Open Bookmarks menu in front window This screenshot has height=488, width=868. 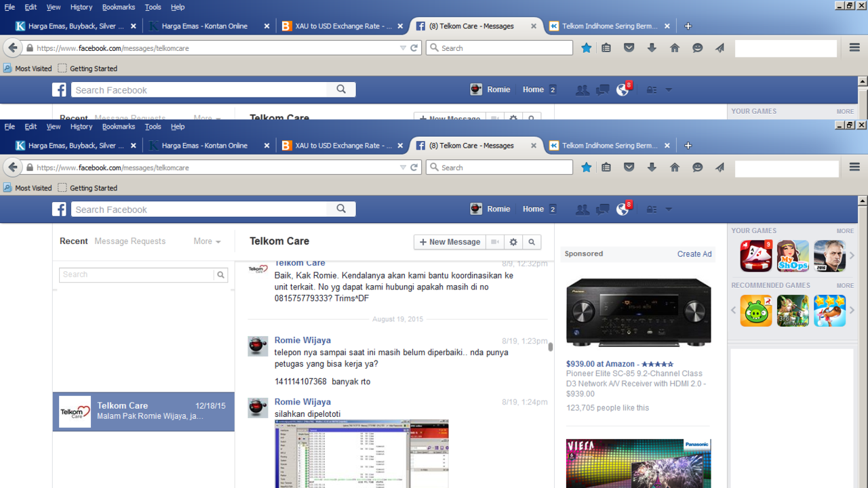coord(119,127)
